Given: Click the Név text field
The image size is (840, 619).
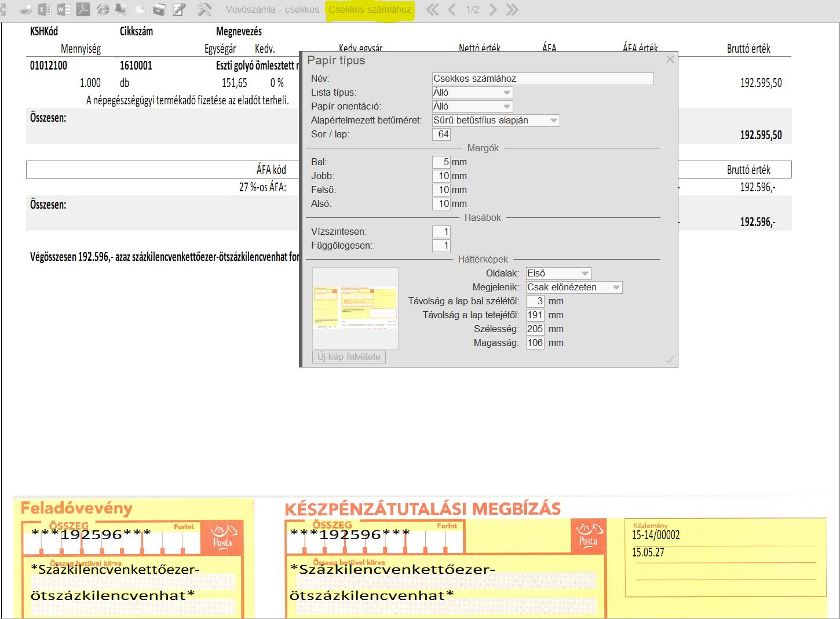Looking at the screenshot, I should 543,78.
